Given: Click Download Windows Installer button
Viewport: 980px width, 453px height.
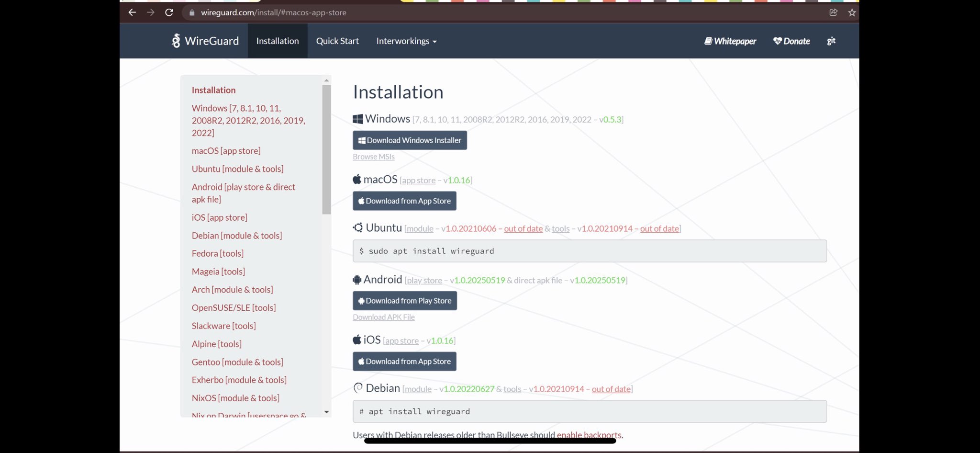Looking at the screenshot, I should click(410, 140).
